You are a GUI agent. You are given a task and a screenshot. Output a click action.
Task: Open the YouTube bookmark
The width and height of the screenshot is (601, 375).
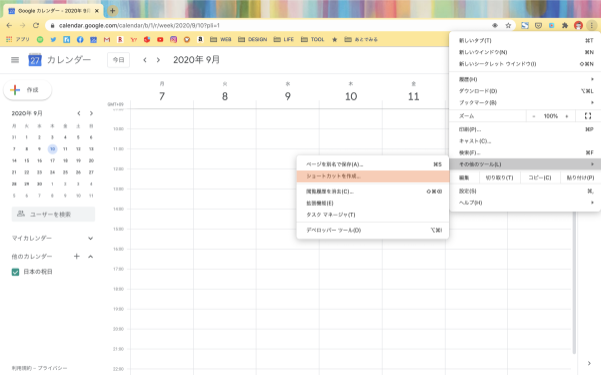click(x=160, y=39)
